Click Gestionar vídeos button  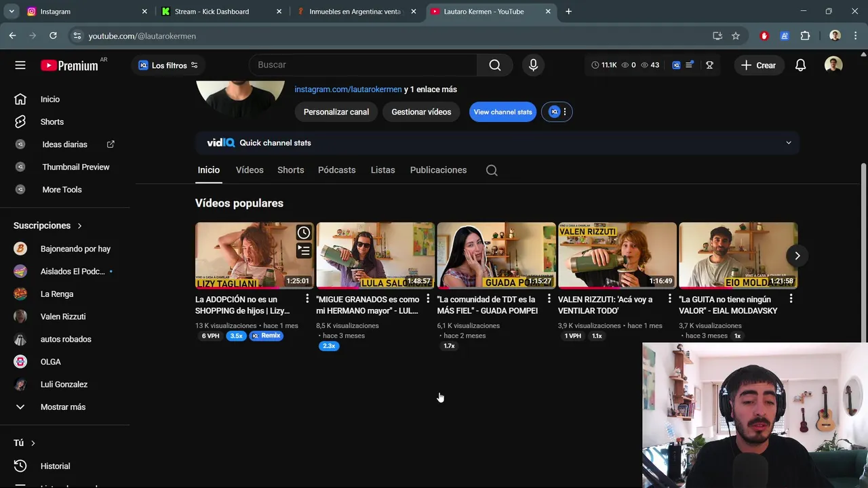tap(421, 112)
